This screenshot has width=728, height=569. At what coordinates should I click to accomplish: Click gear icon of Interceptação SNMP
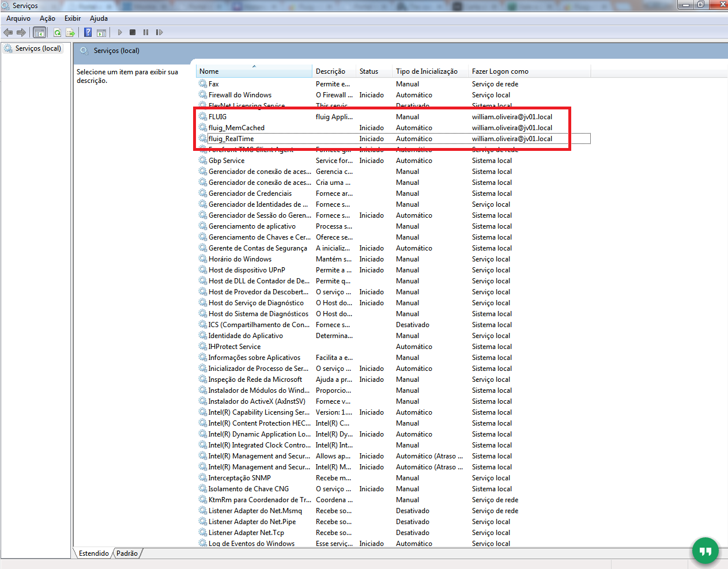point(203,477)
